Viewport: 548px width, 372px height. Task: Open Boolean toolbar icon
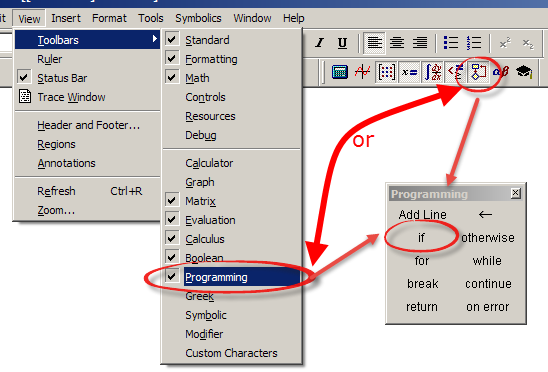(455, 72)
